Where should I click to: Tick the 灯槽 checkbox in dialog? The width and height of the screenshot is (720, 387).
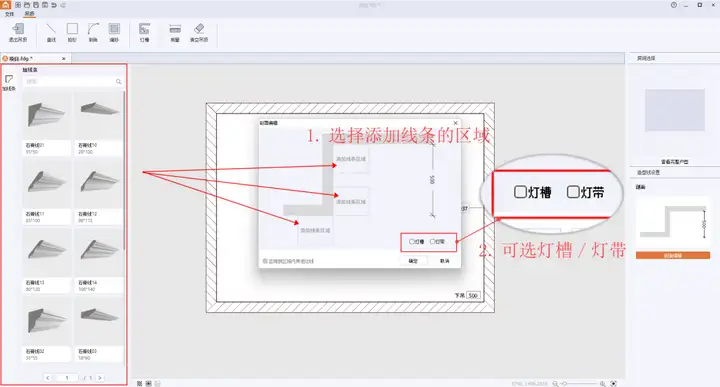(x=412, y=241)
